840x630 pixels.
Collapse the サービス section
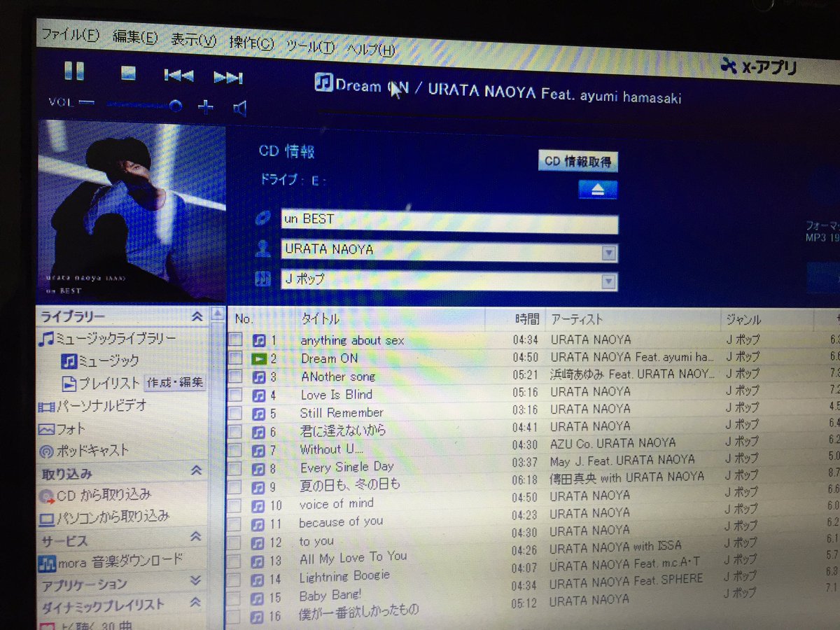point(196,538)
